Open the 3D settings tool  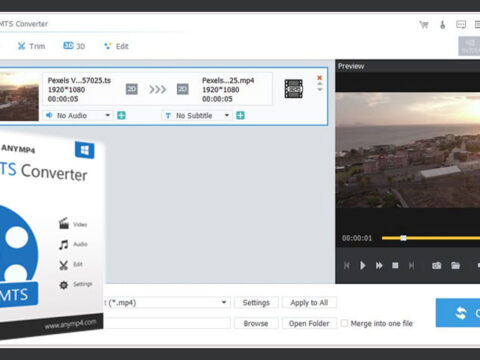coord(74,46)
